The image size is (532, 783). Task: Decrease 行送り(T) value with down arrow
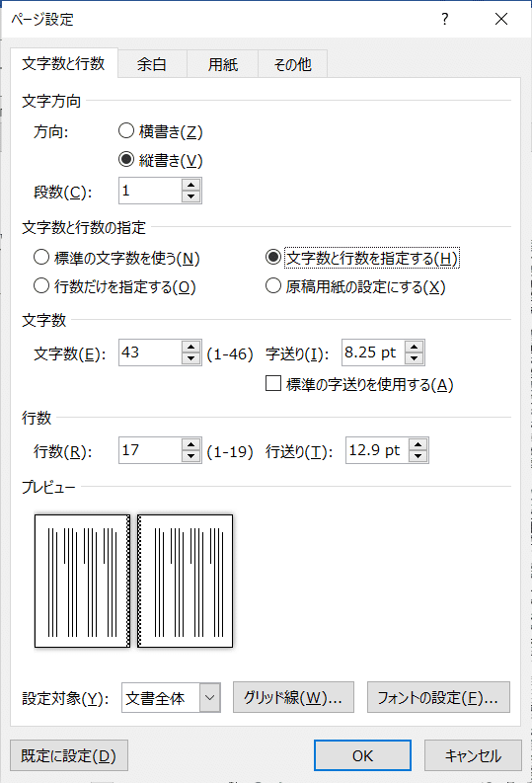pos(418,456)
